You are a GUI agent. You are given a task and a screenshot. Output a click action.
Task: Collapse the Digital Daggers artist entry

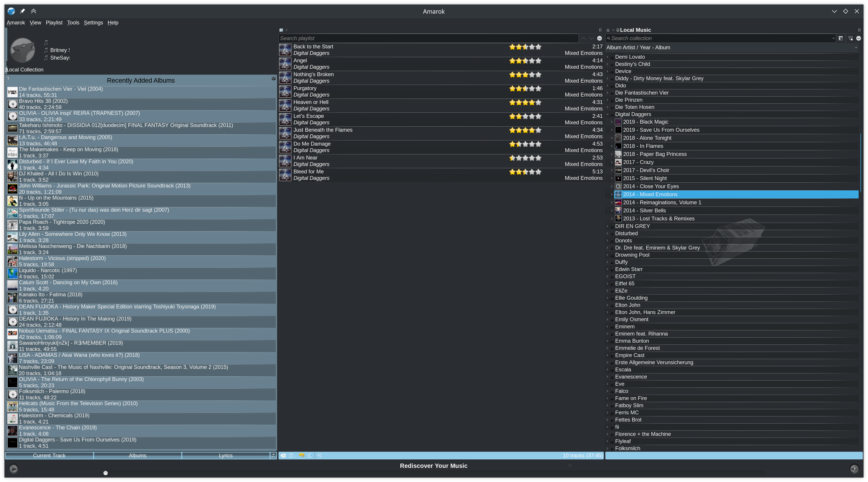(x=608, y=114)
